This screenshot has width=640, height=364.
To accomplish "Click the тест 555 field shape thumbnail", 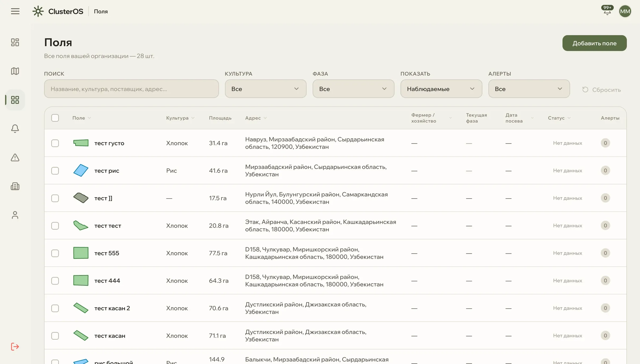I will 81,253.
